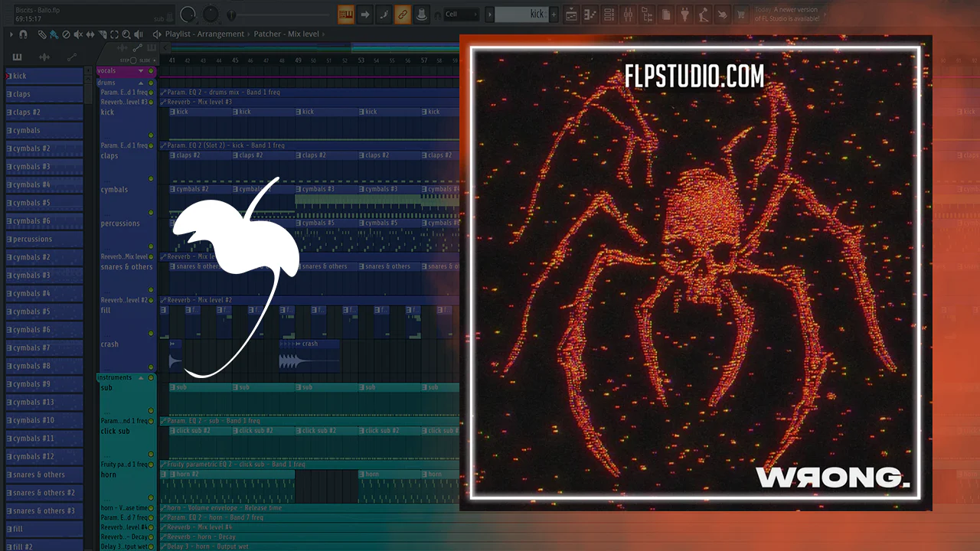Select the Mute tool in Playlist toolbar
This screenshot has width=980, height=551.
click(78, 34)
